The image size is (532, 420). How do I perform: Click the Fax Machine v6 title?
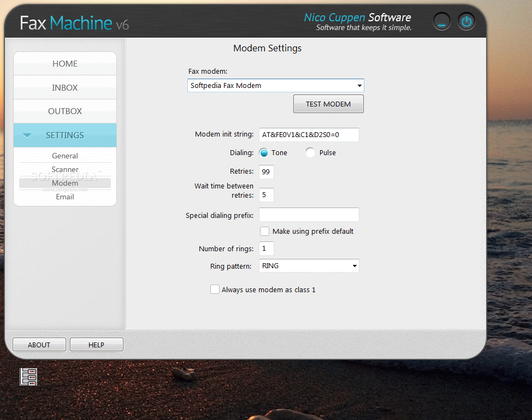[x=74, y=23]
